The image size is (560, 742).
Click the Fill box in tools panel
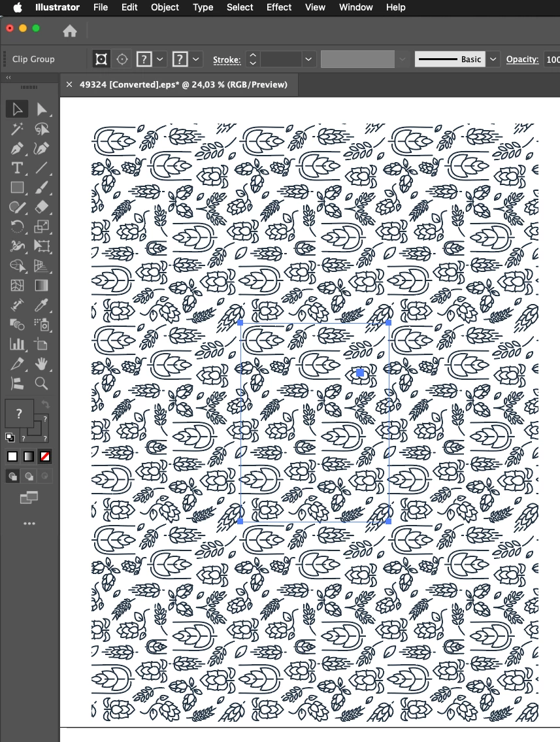tap(19, 413)
